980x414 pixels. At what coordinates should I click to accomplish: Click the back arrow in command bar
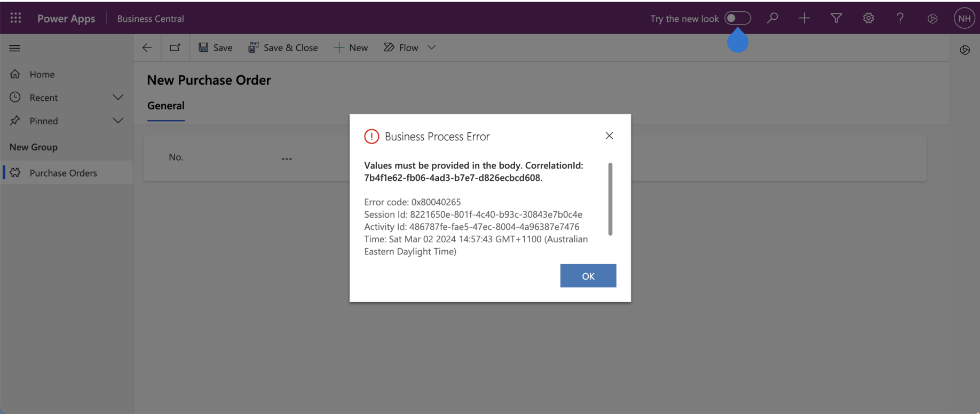pos(147,47)
